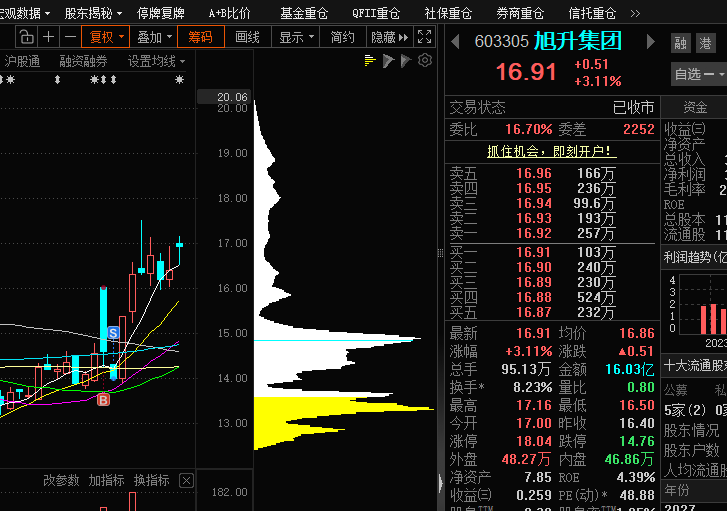
Task: Toggle 沪股通 overlay
Action: pyautogui.click(x=22, y=61)
